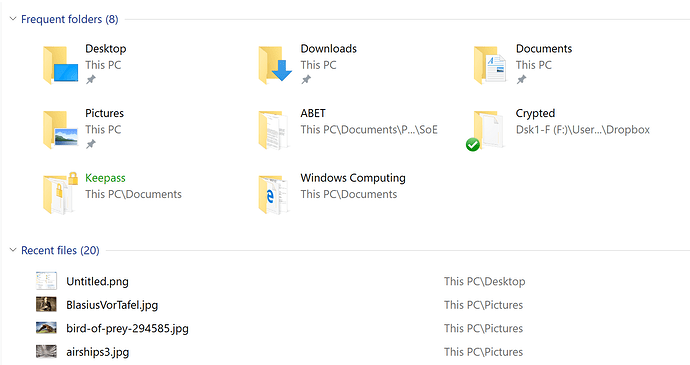Click the pin icon under Pictures
Viewport: 690px width, 365px height.
[91, 144]
